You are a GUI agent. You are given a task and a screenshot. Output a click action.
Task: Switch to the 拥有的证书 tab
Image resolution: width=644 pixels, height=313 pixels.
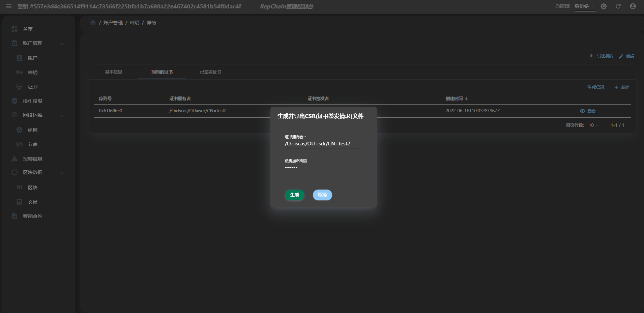[x=162, y=72]
